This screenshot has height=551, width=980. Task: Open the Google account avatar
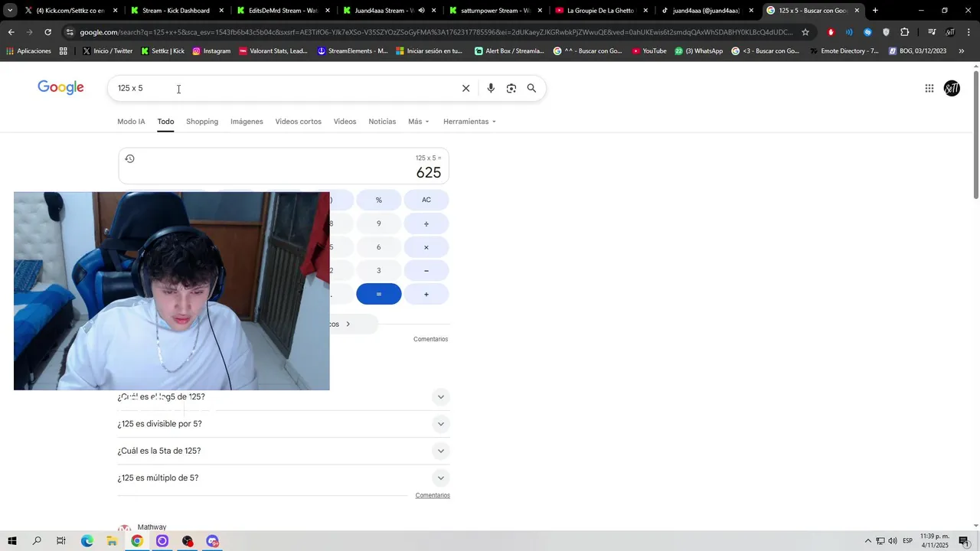[x=952, y=88]
